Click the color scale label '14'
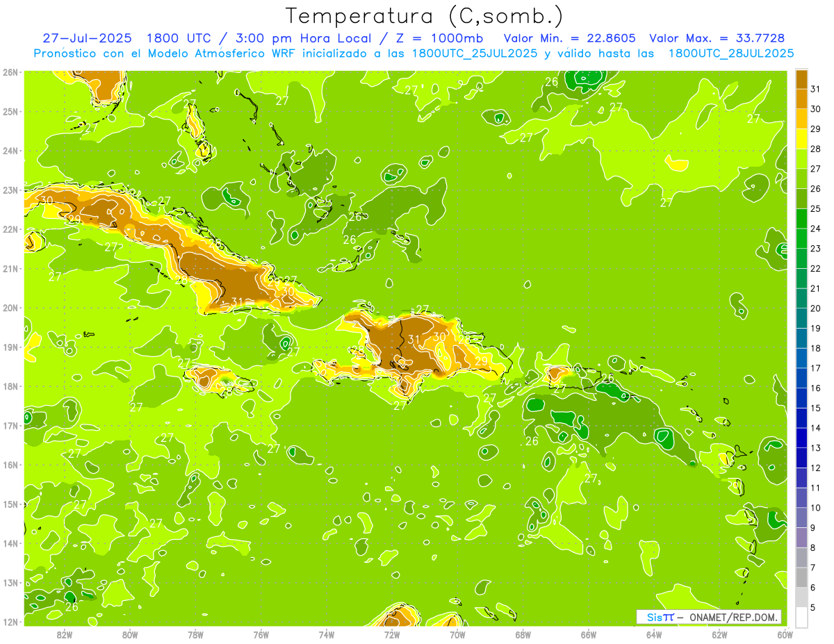834x644 pixels. (815, 428)
